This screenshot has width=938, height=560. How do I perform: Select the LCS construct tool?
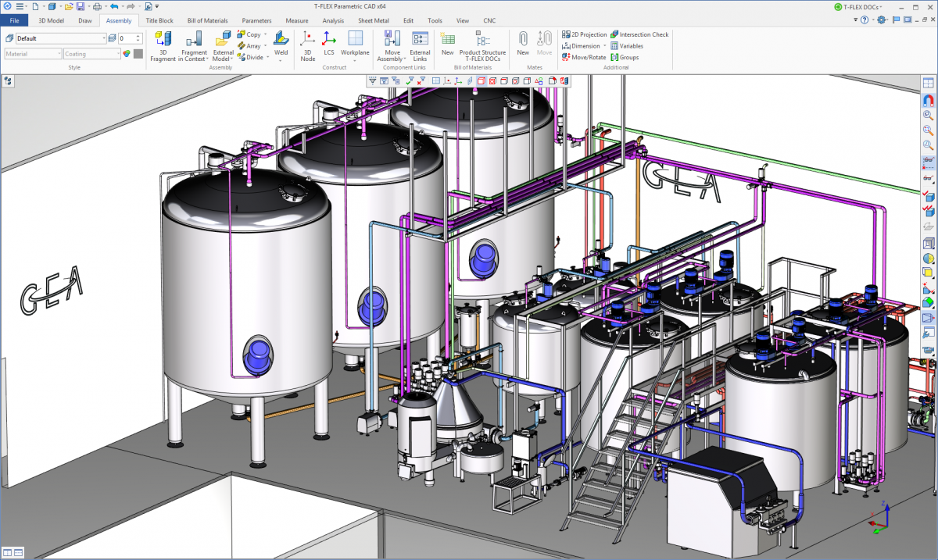pos(329,43)
